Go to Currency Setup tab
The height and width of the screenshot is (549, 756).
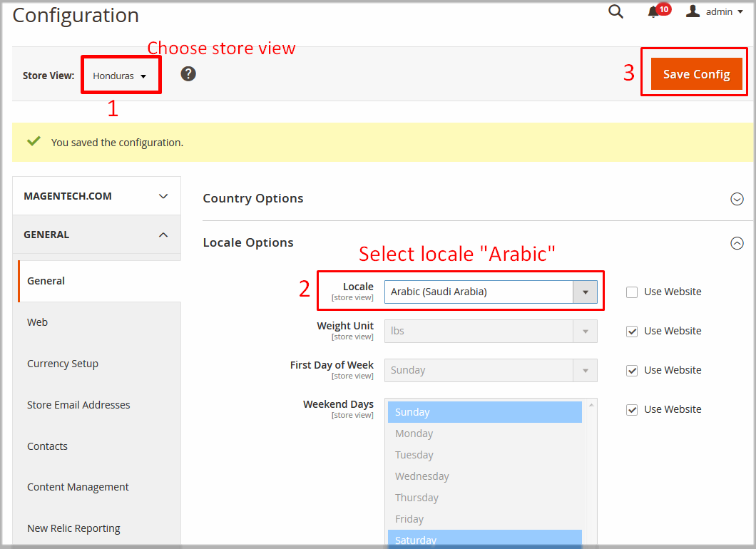tap(63, 364)
